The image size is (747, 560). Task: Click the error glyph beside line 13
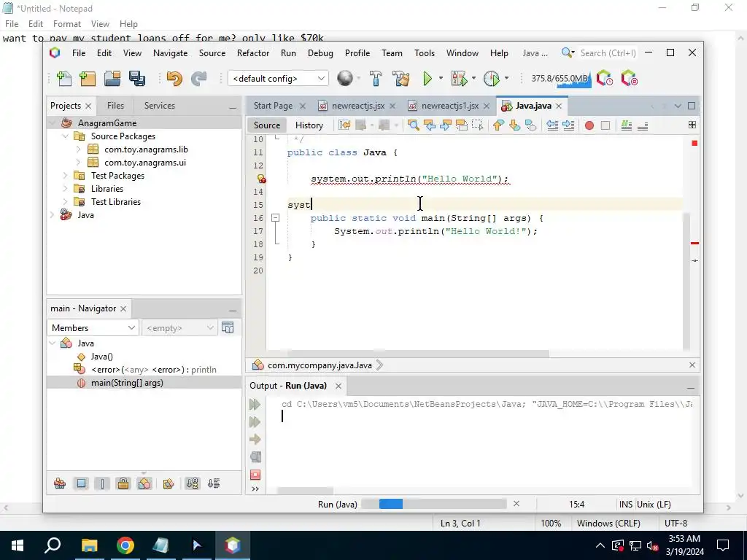coord(261,179)
